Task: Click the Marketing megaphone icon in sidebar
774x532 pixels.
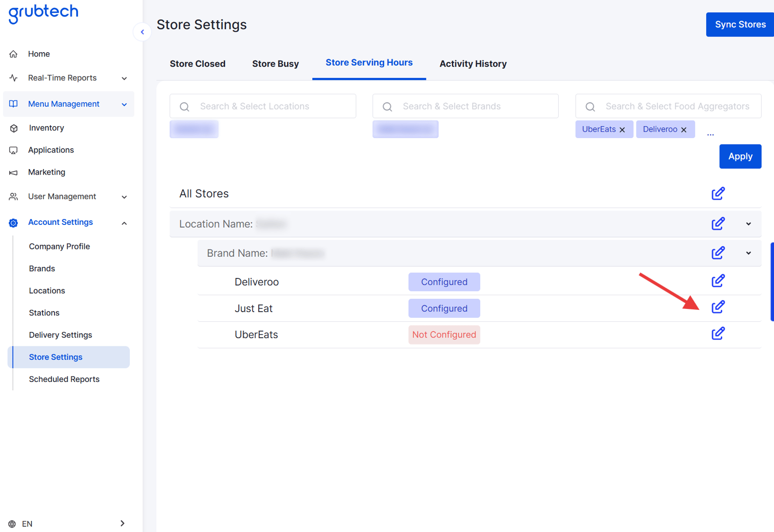Action: point(13,172)
